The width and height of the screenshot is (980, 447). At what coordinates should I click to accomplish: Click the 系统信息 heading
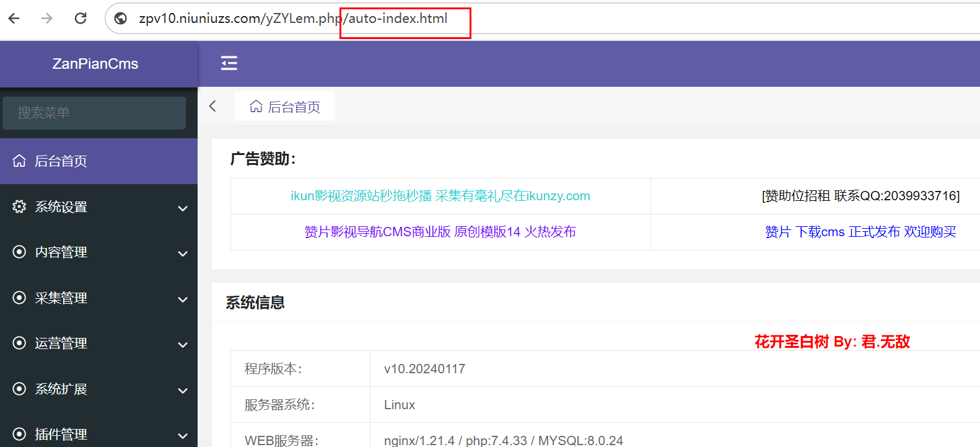click(x=255, y=303)
